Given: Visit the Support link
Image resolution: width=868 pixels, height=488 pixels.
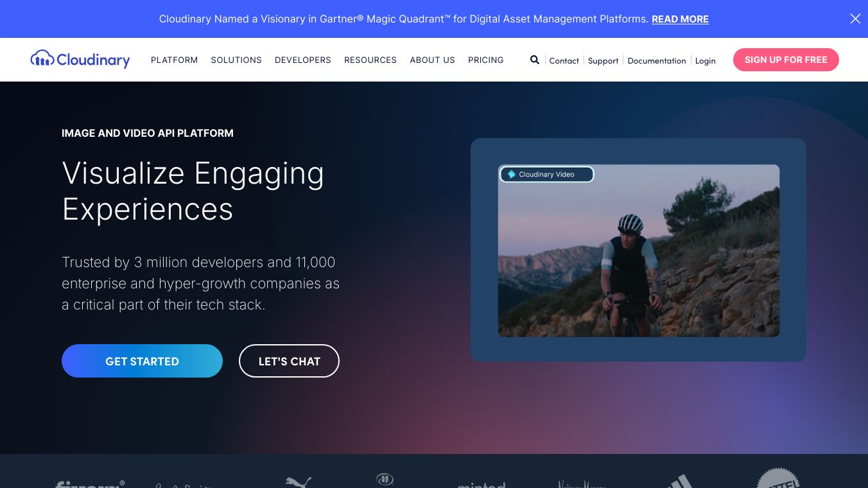Looking at the screenshot, I should click(603, 60).
